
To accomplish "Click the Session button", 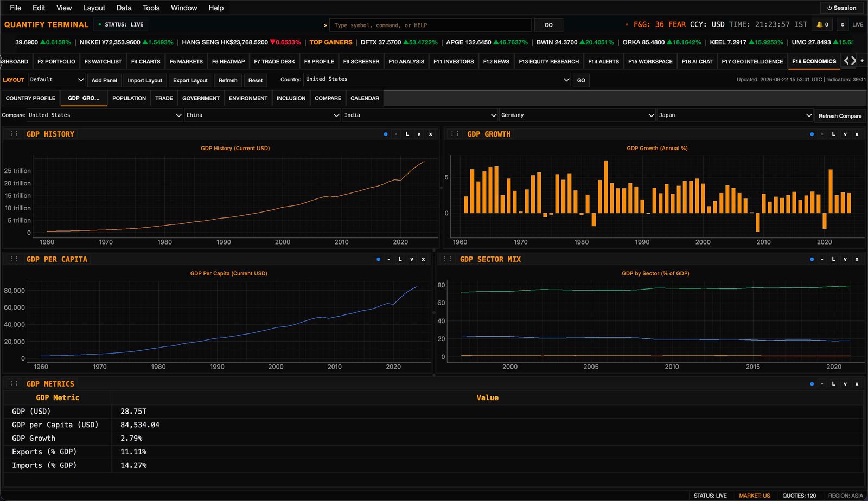I will point(842,8).
